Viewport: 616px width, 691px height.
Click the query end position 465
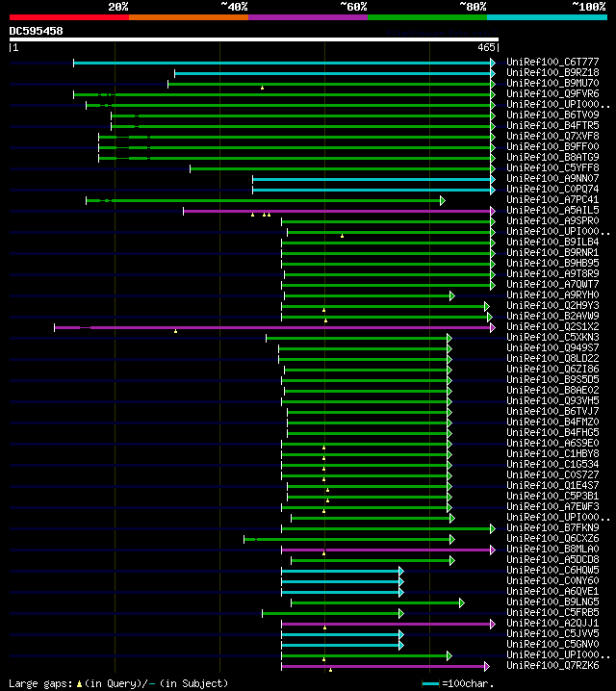pyautogui.click(x=486, y=47)
